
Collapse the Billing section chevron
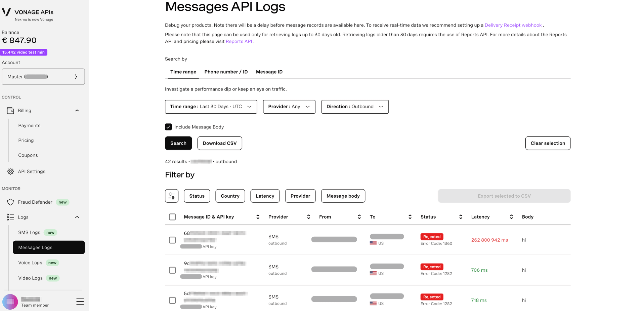pos(77,111)
